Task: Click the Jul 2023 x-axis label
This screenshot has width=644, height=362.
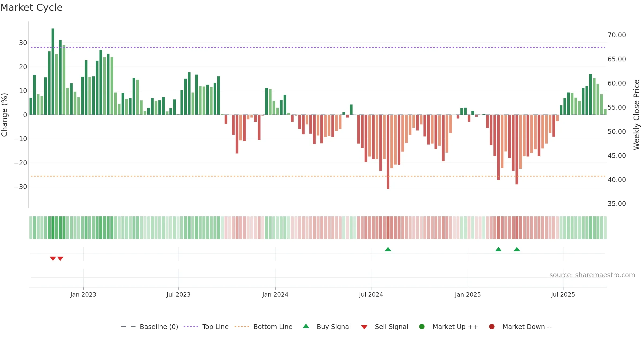Action: point(178,294)
